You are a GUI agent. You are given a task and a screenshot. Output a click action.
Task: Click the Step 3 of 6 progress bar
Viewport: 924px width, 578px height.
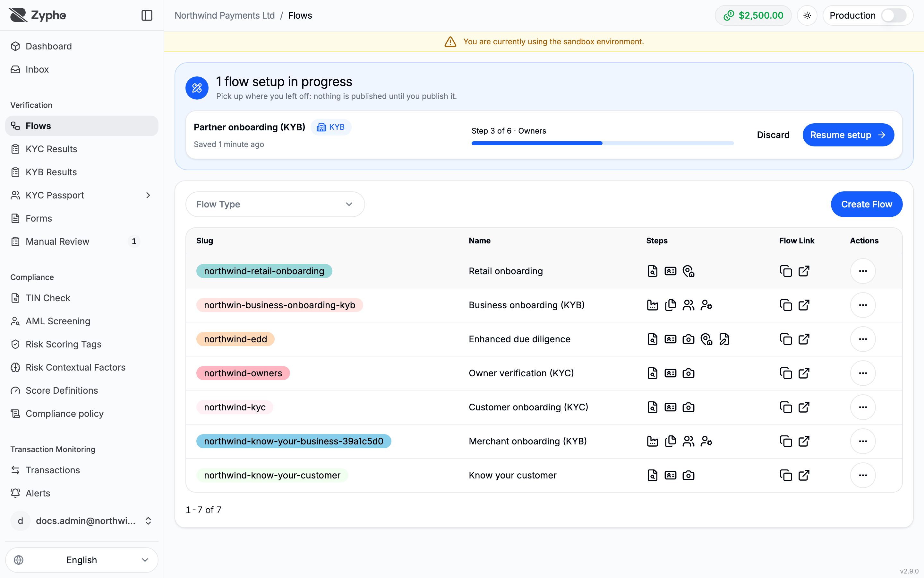[x=602, y=143]
